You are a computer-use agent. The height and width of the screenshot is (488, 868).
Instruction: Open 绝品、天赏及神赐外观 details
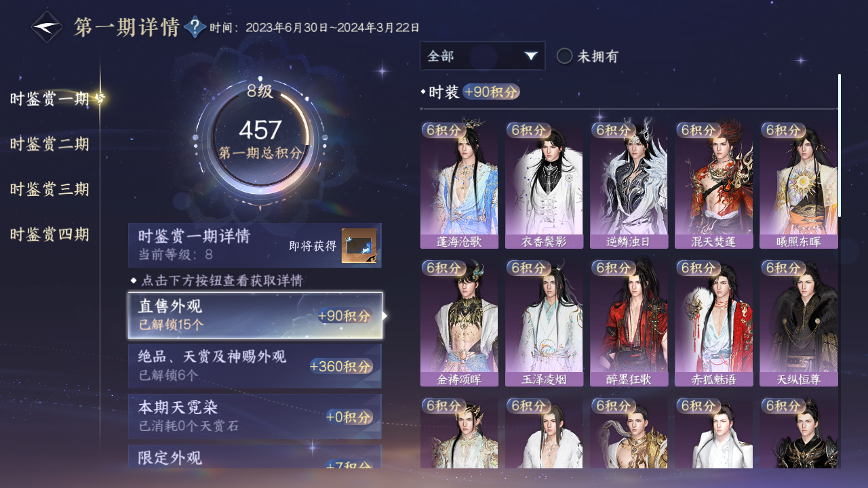(254, 366)
